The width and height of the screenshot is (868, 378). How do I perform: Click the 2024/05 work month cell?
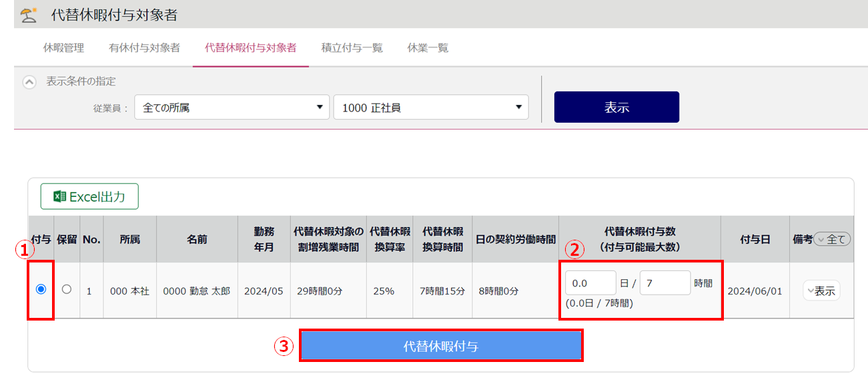[264, 291]
